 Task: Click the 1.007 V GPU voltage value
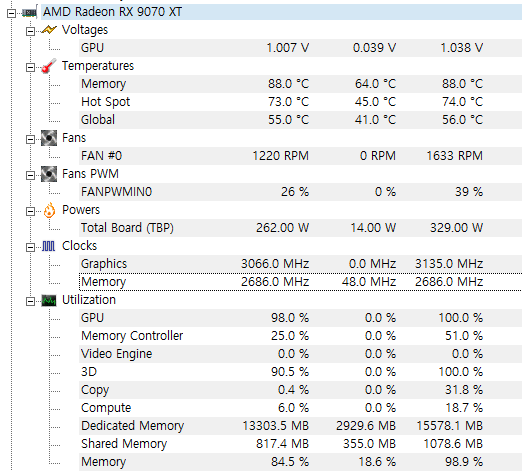pyautogui.click(x=288, y=48)
